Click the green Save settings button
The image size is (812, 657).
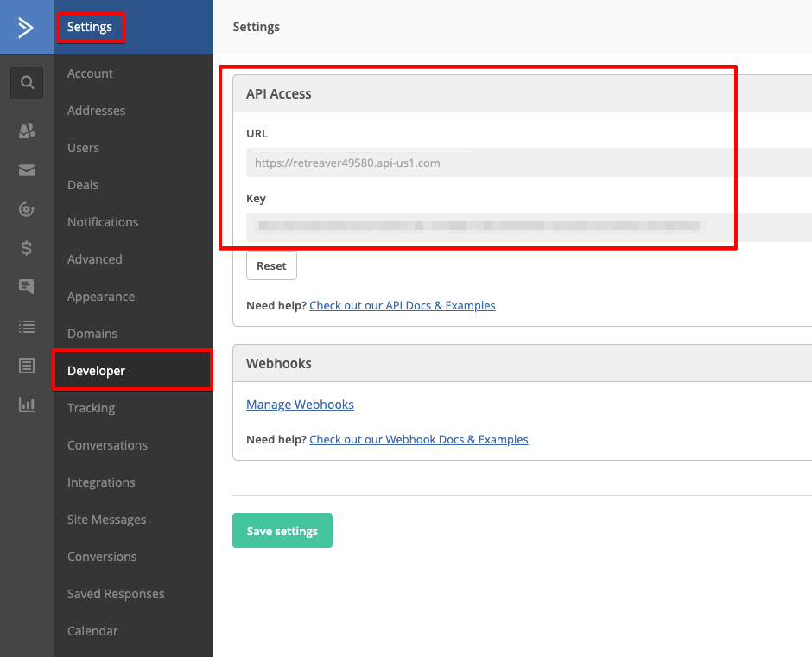click(282, 531)
